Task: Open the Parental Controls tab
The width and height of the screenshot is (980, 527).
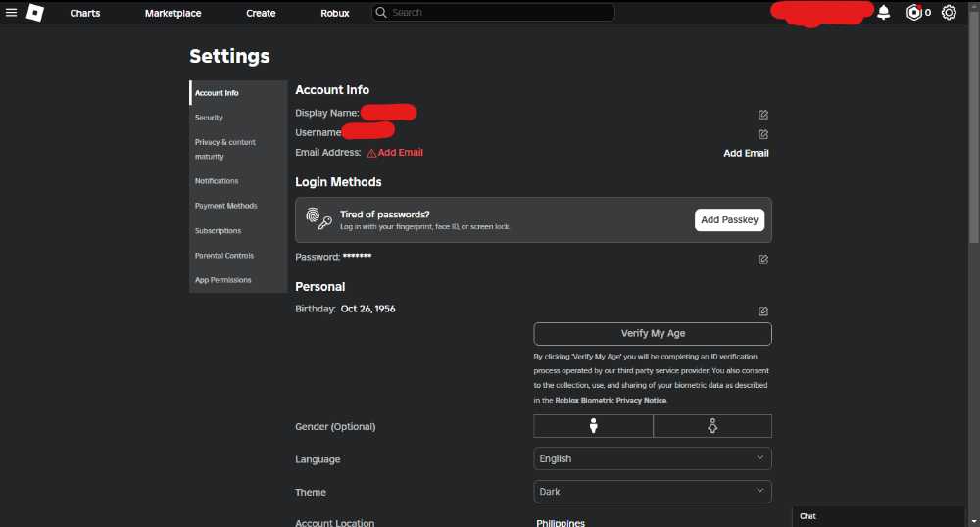Action: pos(238,256)
